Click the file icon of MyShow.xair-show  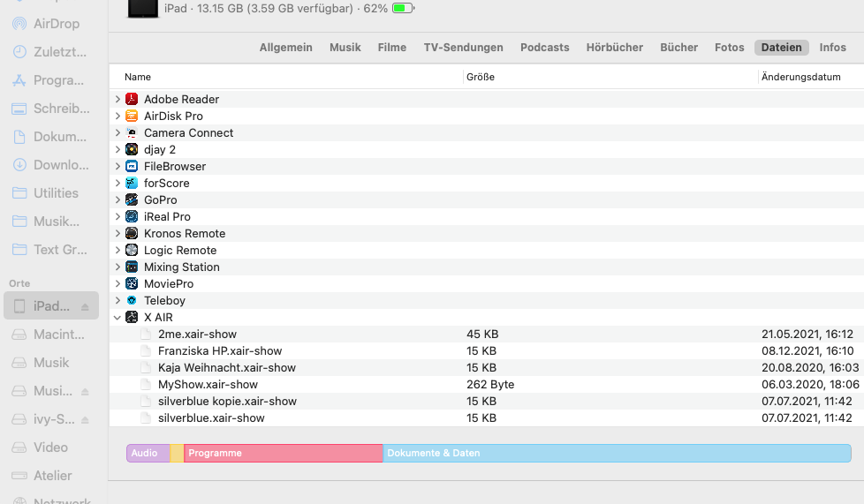point(146,385)
